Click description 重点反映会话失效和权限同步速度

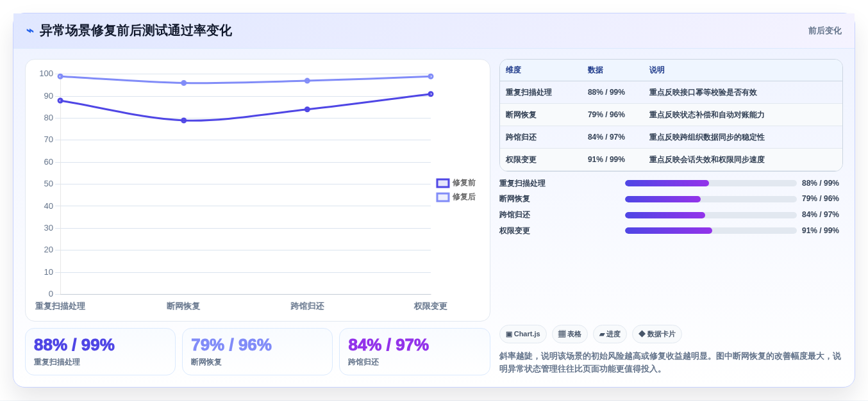(707, 160)
